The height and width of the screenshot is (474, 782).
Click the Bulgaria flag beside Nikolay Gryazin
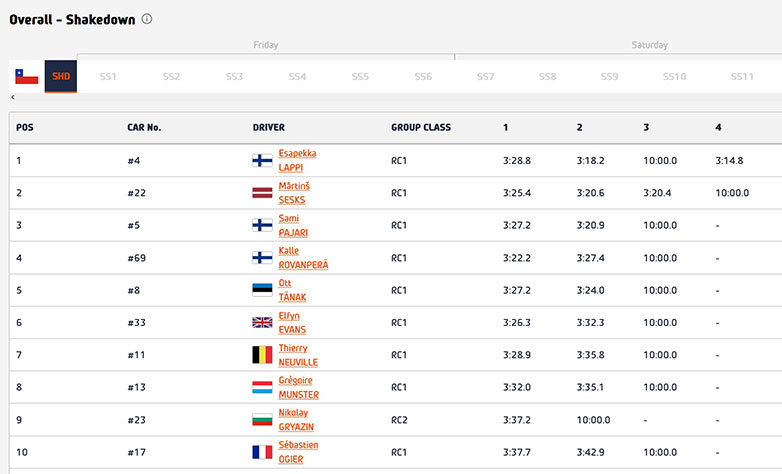[262, 420]
